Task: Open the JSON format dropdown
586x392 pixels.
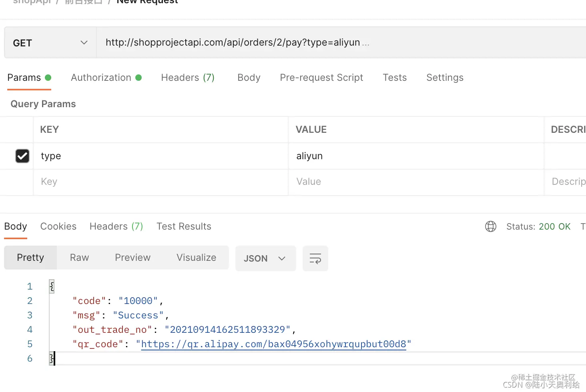Action: [x=265, y=258]
